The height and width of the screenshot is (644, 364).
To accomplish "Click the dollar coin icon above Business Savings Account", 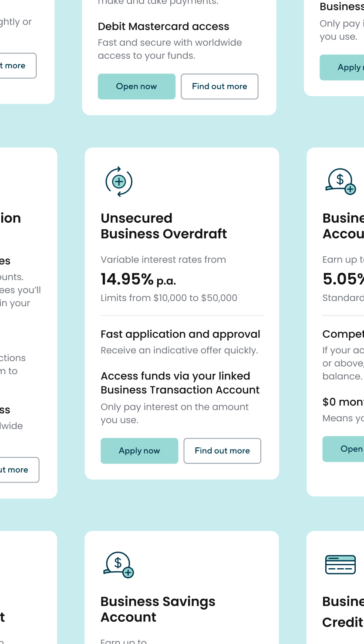I will click(118, 564).
